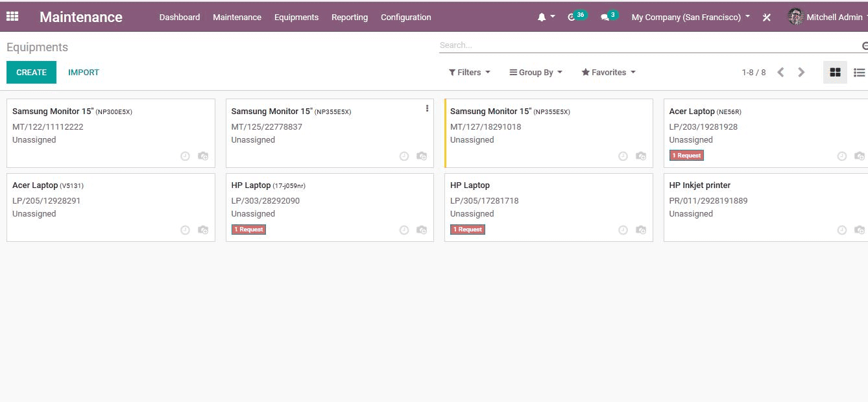This screenshot has width=868, height=402.
Task: Click the debug tools wrench icon
Action: (766, 18)
